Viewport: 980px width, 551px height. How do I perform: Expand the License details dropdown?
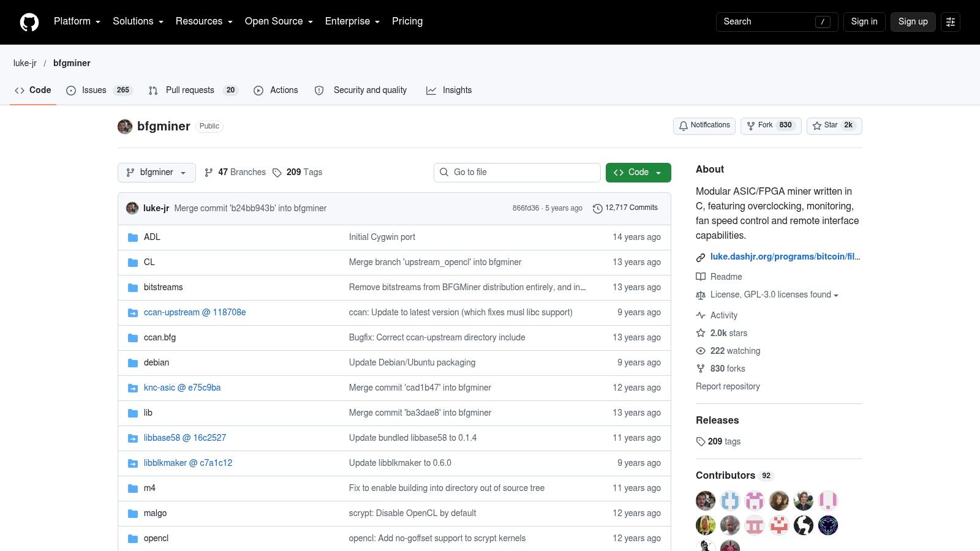(775, 294)
